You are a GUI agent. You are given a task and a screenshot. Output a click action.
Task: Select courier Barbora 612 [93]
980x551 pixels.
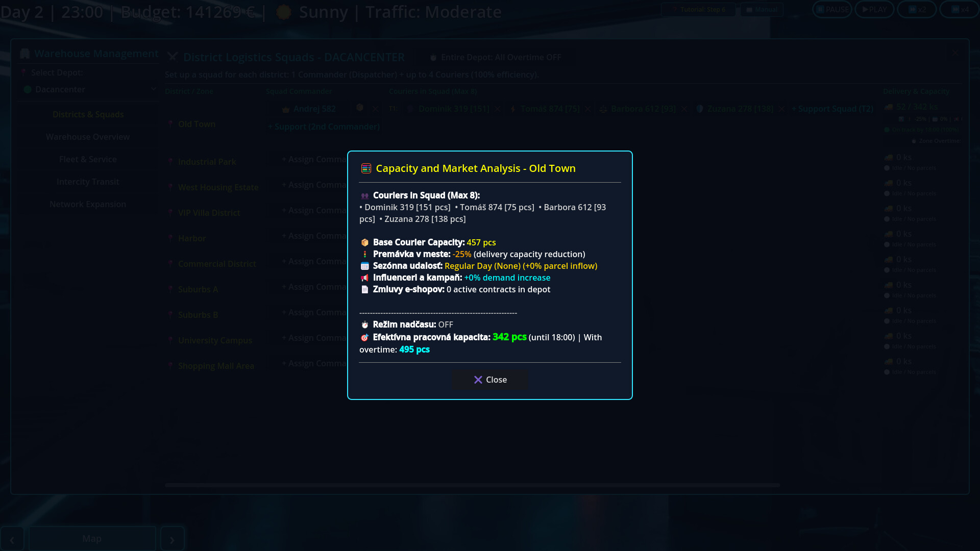(638, 109)
